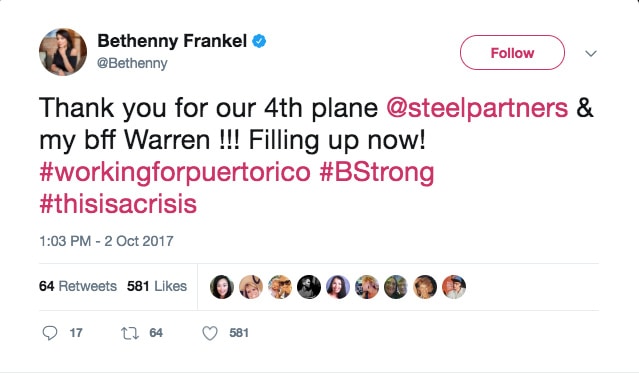Select the last liker avatar in row

454,287
